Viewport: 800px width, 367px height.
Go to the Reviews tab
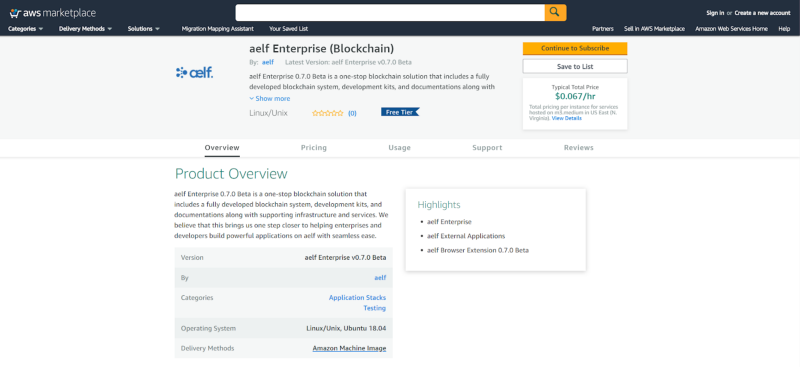coord(579,148)
